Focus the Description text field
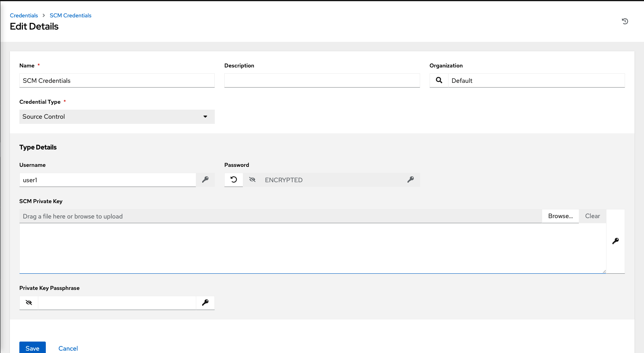The height and width of the screenshot is (353, 644). pos(322,80)
